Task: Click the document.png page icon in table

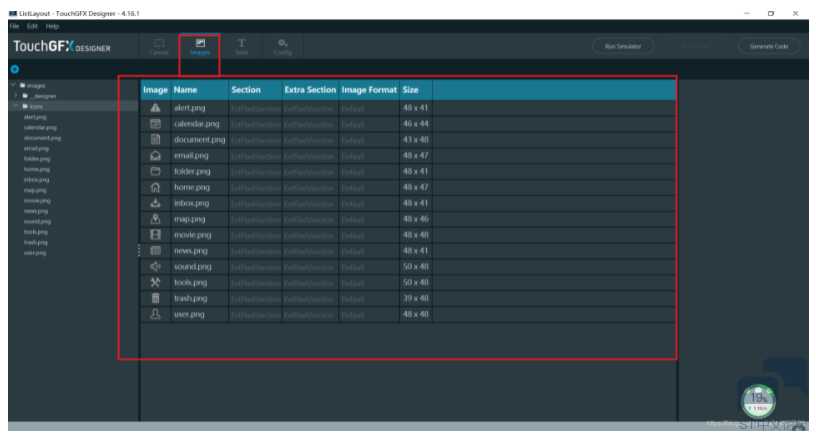Action: tap(155, 140)
